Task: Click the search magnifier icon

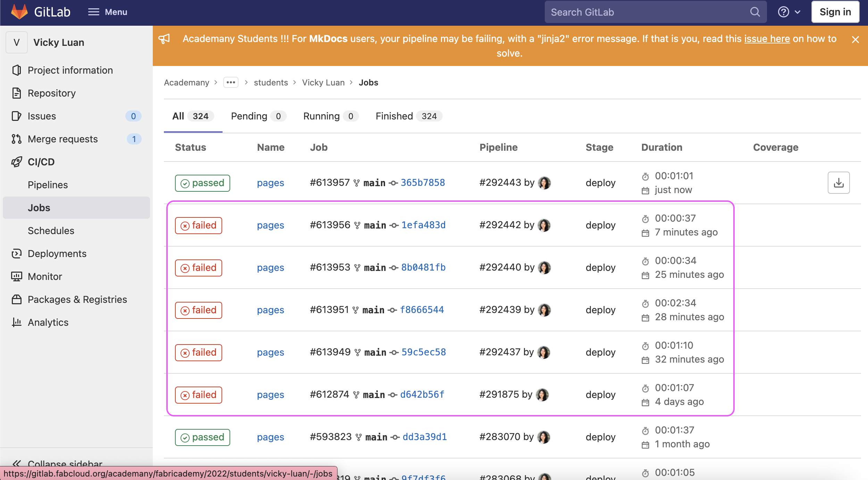Action: coord(755,12)
